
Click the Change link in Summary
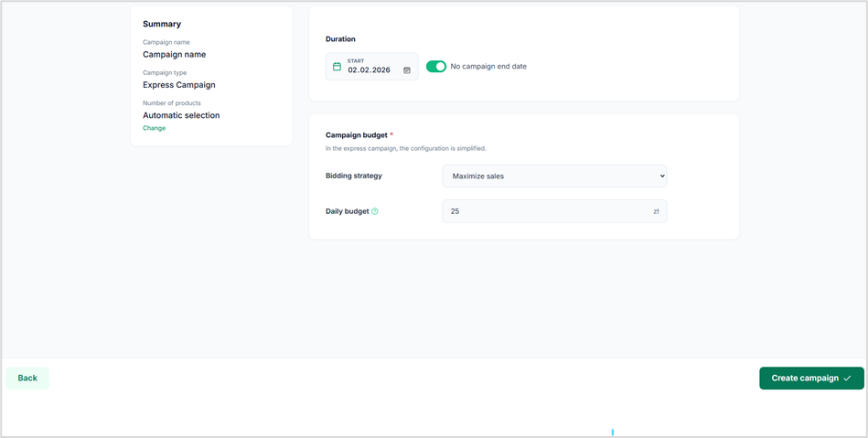pyautogui.click(x=154, y=128)
